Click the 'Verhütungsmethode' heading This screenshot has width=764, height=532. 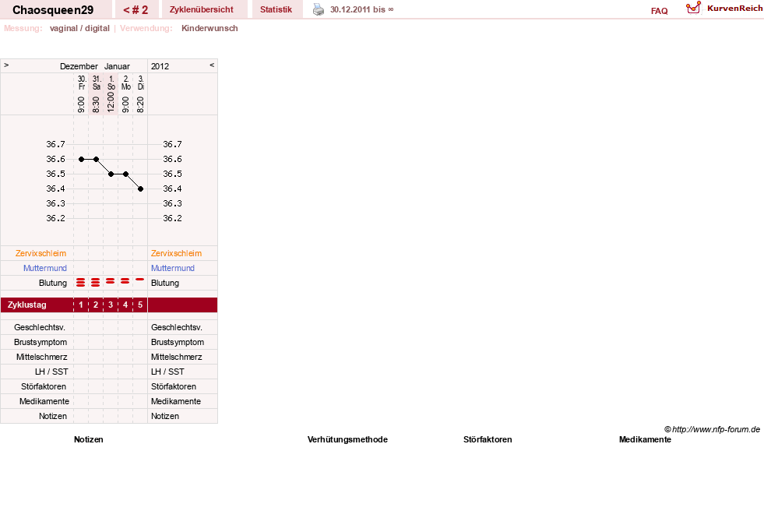click(x=347, y=439)
